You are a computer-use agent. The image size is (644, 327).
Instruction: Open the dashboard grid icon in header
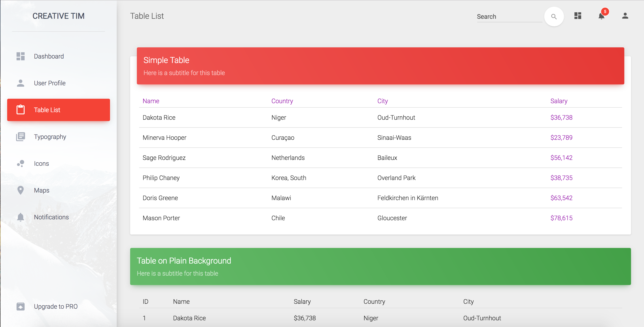click(578, 16)
